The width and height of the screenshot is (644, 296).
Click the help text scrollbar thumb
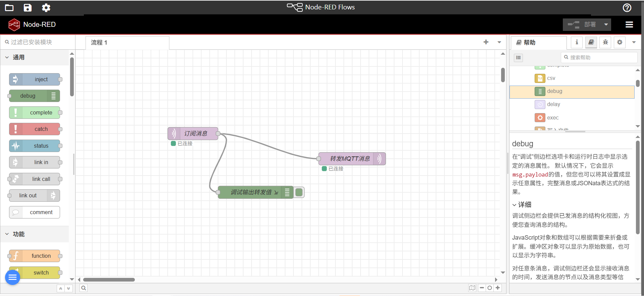[638, 187]
